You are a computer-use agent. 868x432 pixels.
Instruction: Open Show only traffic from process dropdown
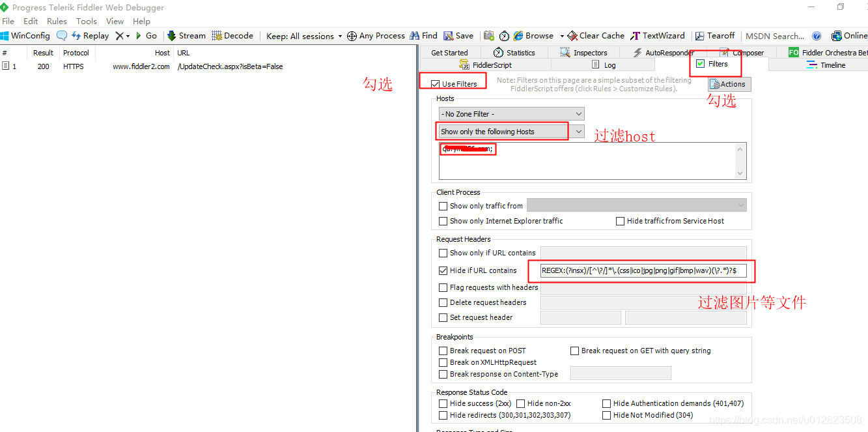(637, 205)
